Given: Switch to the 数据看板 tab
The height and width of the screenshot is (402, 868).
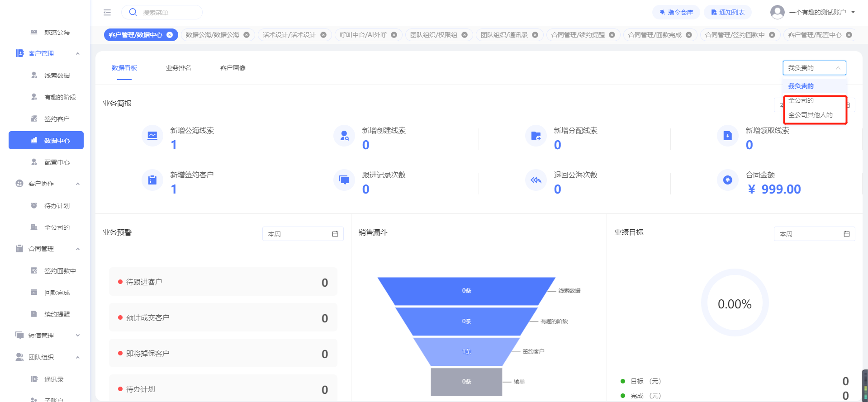Looking at the screenshot, I should click(x=124, y=68).
